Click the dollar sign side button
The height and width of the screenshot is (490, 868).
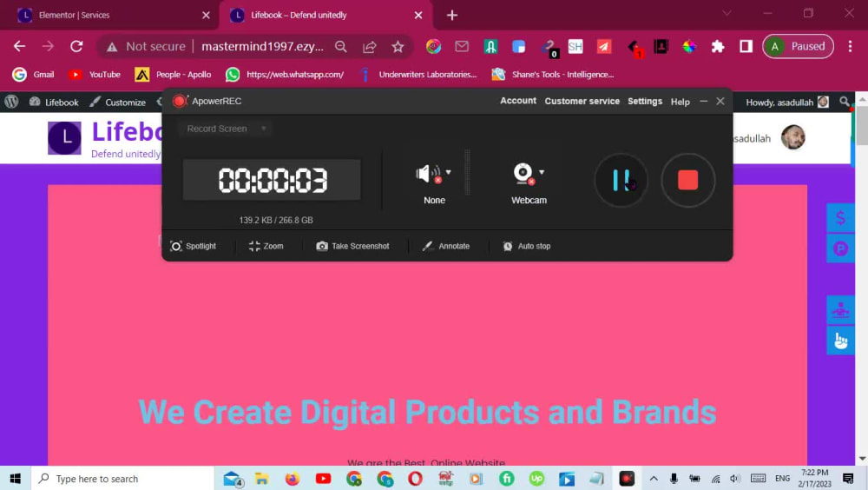(x=840, y=218)
